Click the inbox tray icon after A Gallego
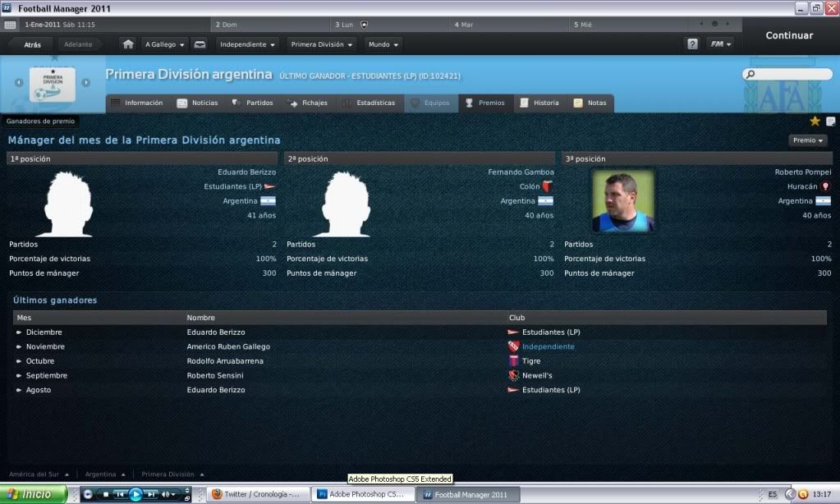The image size is (840, 504). click(x=200, y=44)
